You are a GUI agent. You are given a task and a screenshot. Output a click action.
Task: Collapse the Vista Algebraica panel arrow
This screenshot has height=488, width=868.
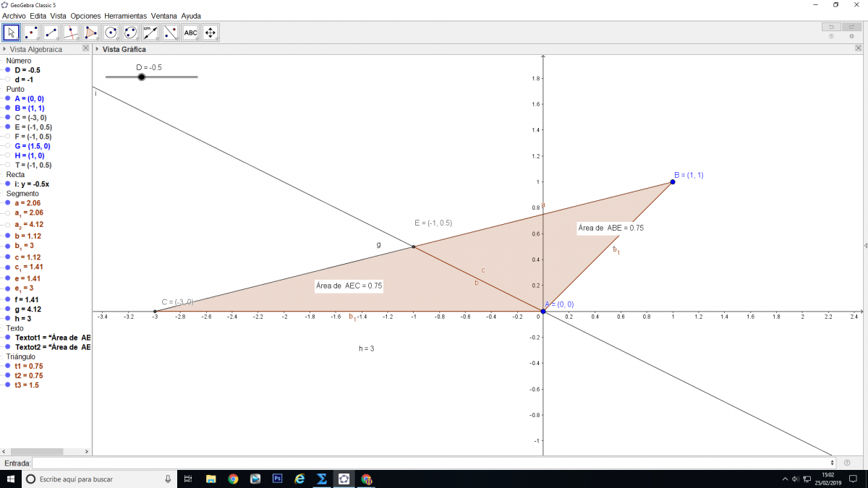[4, 49]
